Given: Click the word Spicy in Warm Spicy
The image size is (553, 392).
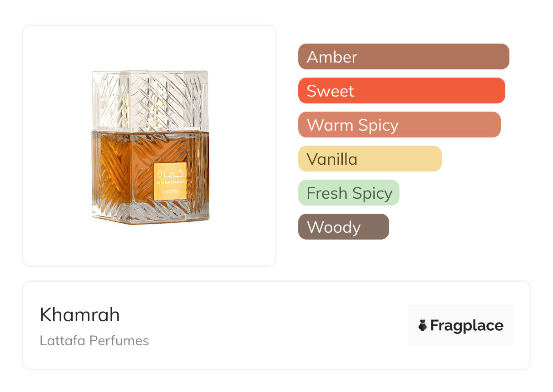Looking at the screenshot, I should (x=378, y=125).
